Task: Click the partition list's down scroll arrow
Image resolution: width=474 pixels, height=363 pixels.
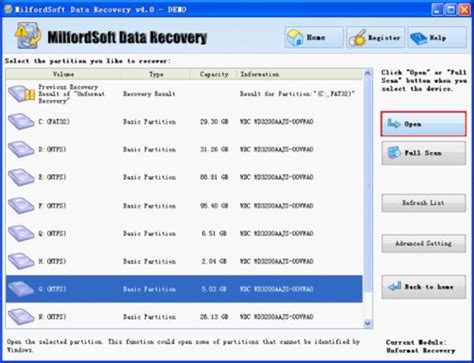Action: click(x=368, y=323)
